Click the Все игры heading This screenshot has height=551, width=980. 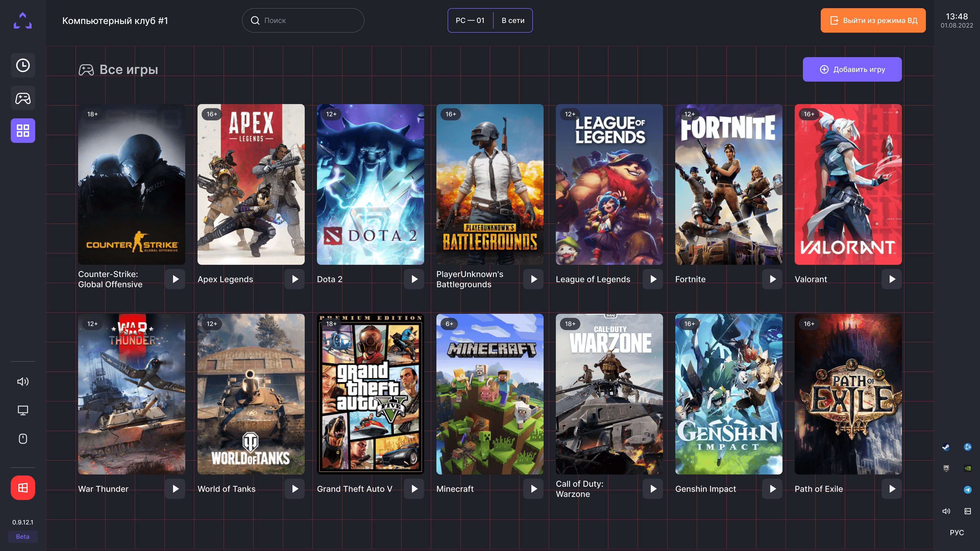[129, 70]
